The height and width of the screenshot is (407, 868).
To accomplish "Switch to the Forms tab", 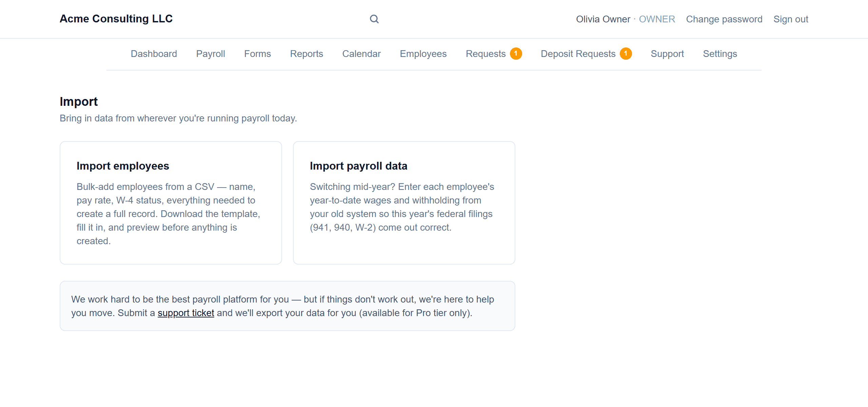I will (257, 54).
